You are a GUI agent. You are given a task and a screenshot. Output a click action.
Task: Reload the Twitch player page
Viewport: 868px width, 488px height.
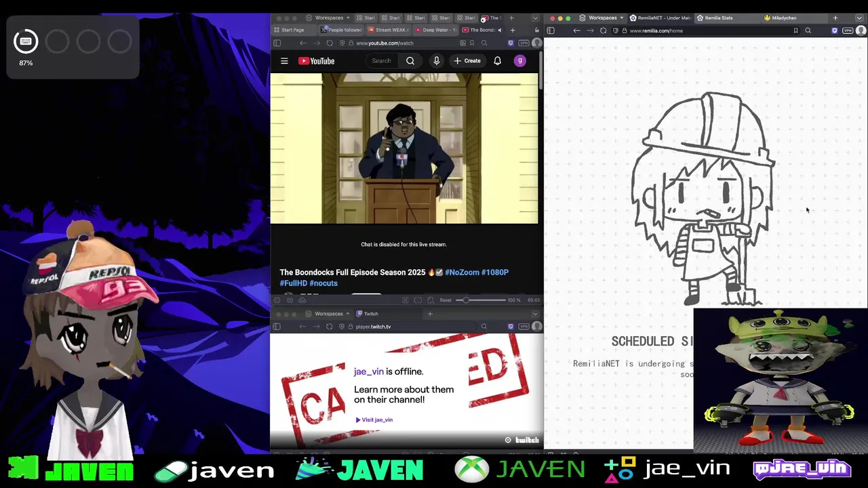330,327
